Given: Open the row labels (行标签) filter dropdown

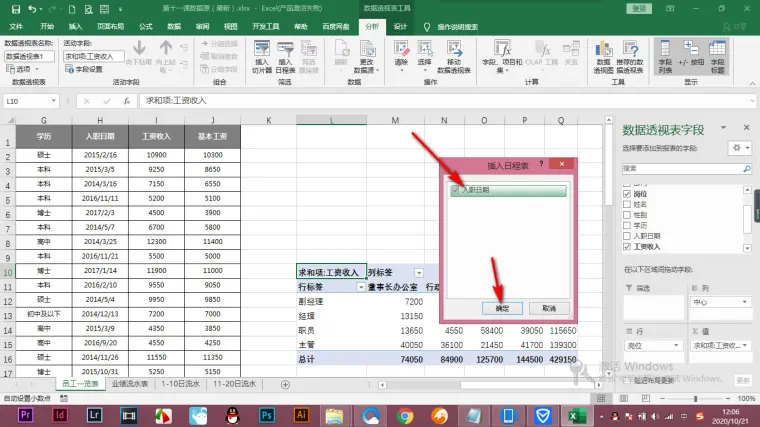Looking at the screenshot, I should [361, 287].
